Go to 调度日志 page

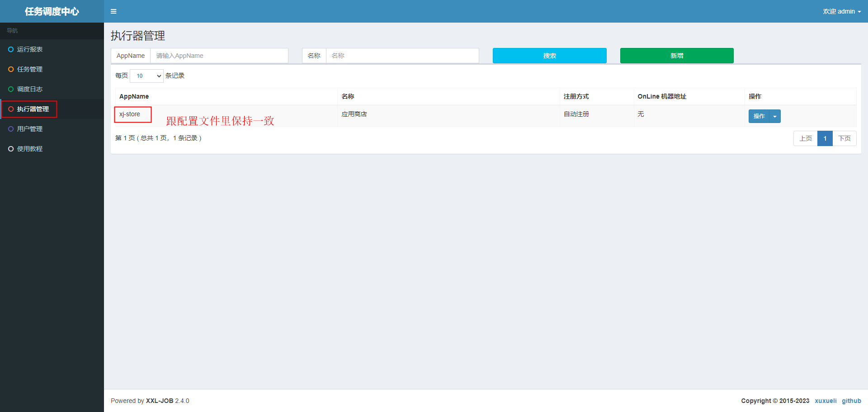tap(52, 89)
